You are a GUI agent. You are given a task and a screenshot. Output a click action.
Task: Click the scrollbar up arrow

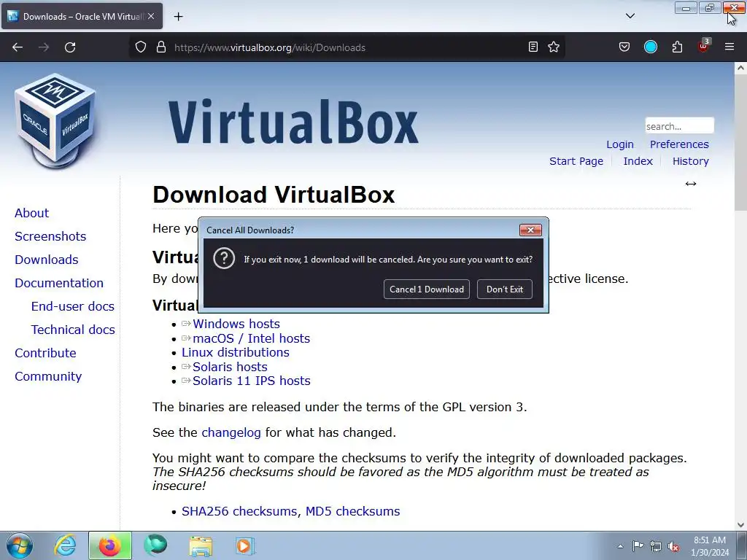pos(740,68)
